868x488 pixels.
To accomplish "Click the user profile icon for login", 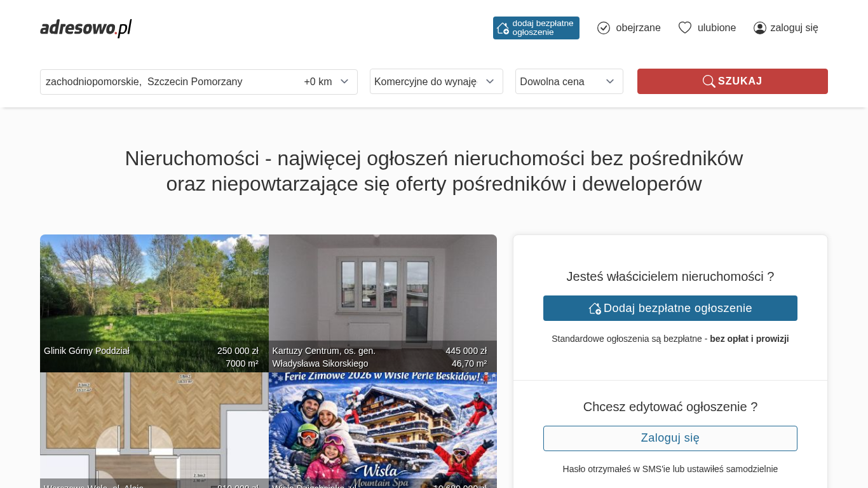I will click(x=759, y=28).
